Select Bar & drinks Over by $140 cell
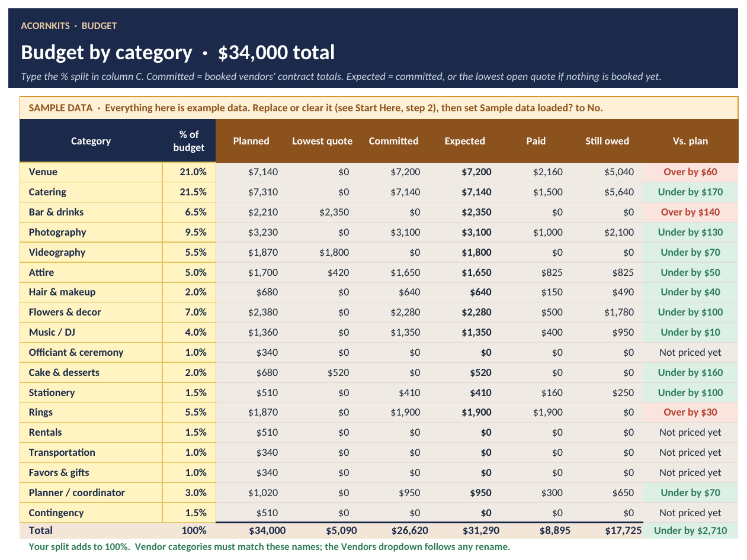This screenshot has width=747, height=560. pyautogui.click(x=691, y=212)
